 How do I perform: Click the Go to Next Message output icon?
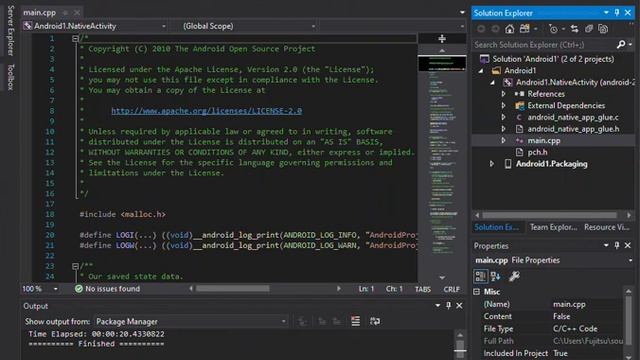click(x=337, y=321)
